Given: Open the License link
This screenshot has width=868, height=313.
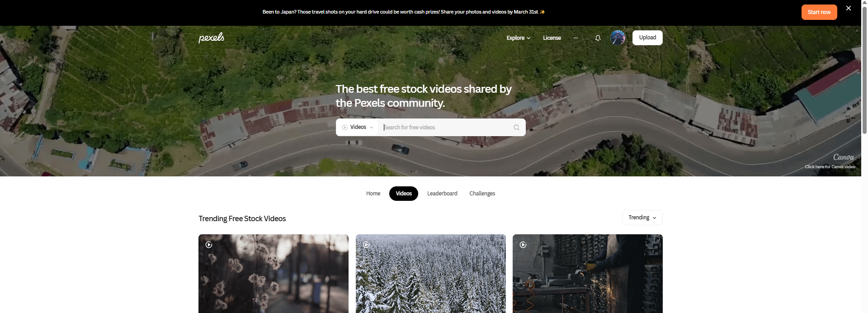Looking at the screenshot, I should pyautogui.click(x=552, y=38).
